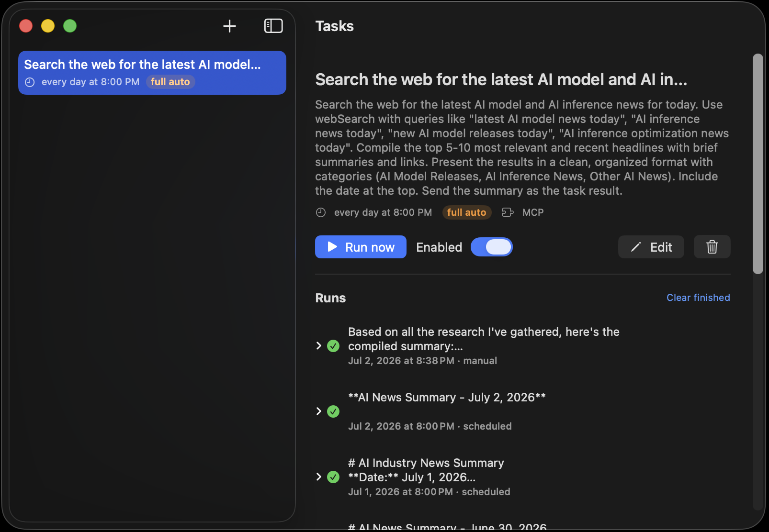Viewport: 769px width, 532px height.
Task: Click the green check for the 8:38 PM manual run
Action: click(333, 346)
